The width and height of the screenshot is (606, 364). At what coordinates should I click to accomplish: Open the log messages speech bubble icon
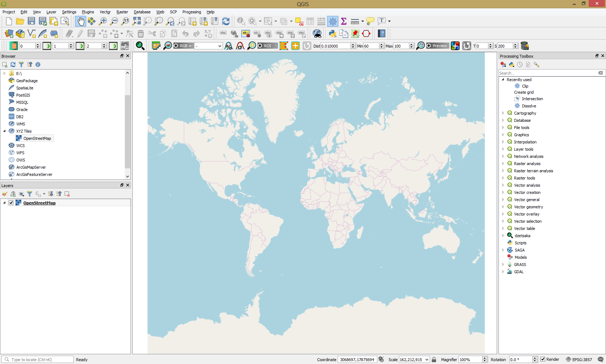pos(600,359)
